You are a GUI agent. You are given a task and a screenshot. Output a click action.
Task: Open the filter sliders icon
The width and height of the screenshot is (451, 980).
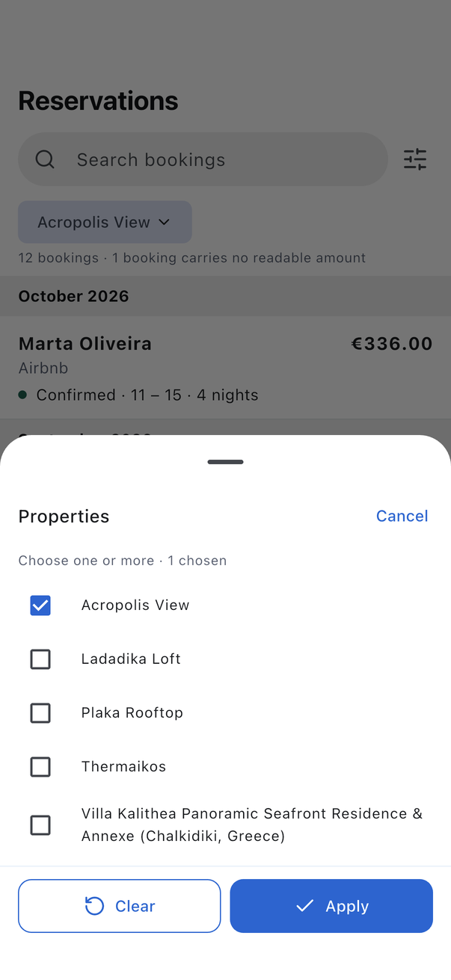click(415, 159)
